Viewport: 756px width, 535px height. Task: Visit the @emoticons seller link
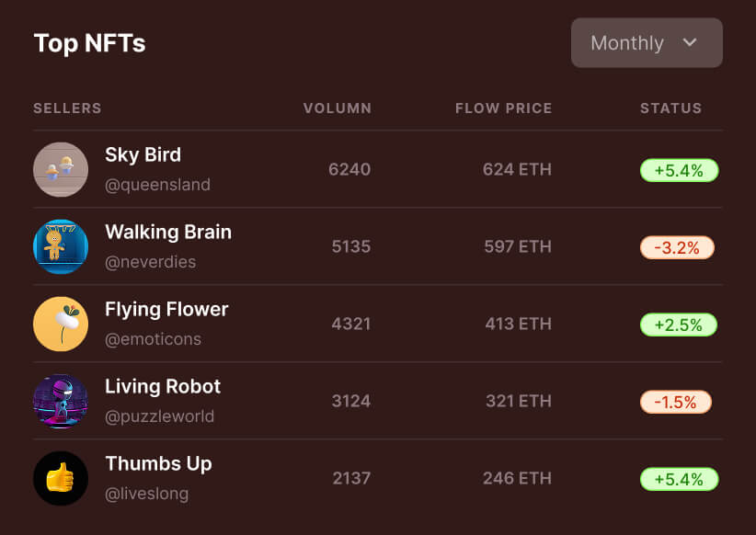tap(153, 339)
